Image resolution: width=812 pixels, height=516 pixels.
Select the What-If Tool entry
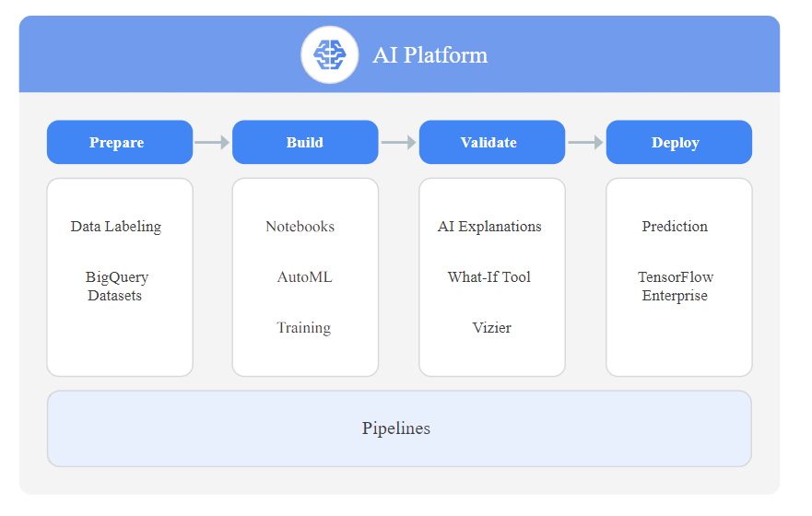[489, 277]
